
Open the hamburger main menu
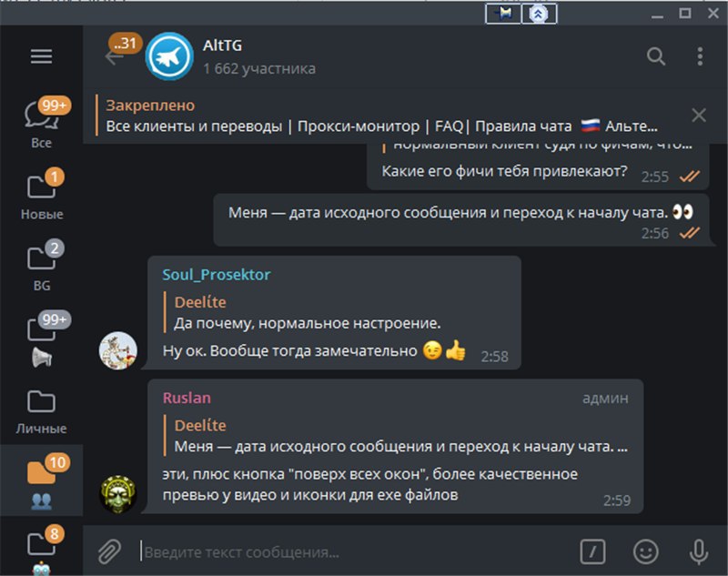coord(41,56)
